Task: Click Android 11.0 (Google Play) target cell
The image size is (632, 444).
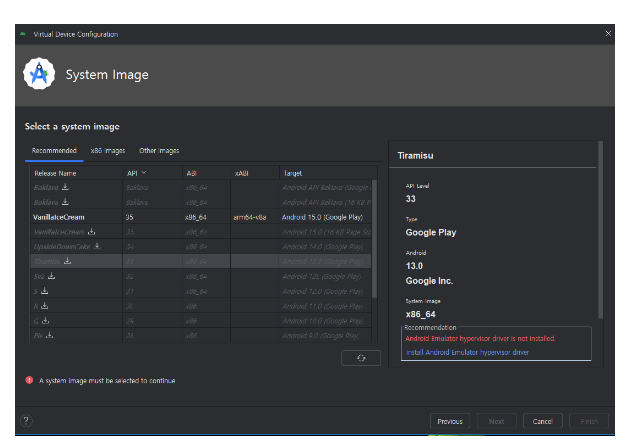Action: 322,306
